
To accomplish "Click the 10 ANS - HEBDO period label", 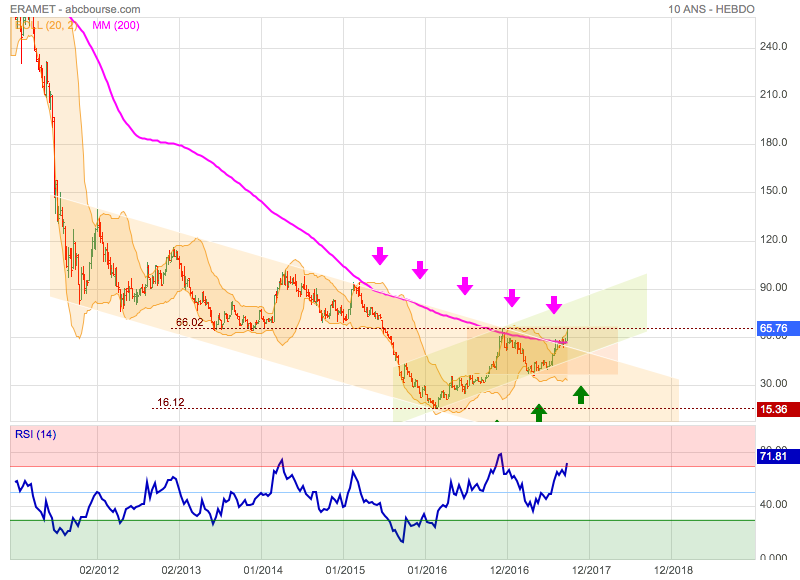I will pyautogui.click(x=711, y=9).
